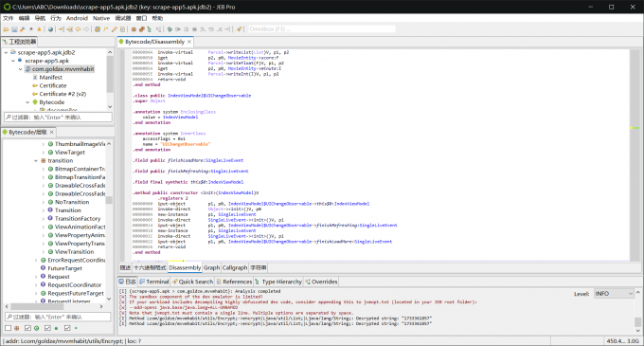Screen dimensions: 644x346
Task: Click the rocket icon beside the Omnibox
Action: coord(239,29)
